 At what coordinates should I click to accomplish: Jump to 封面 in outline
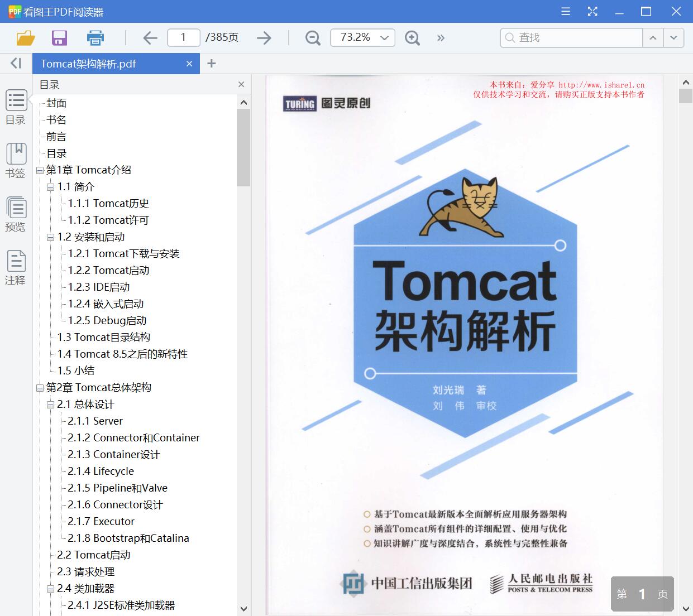pyautogui.click(x=56, y=103)
